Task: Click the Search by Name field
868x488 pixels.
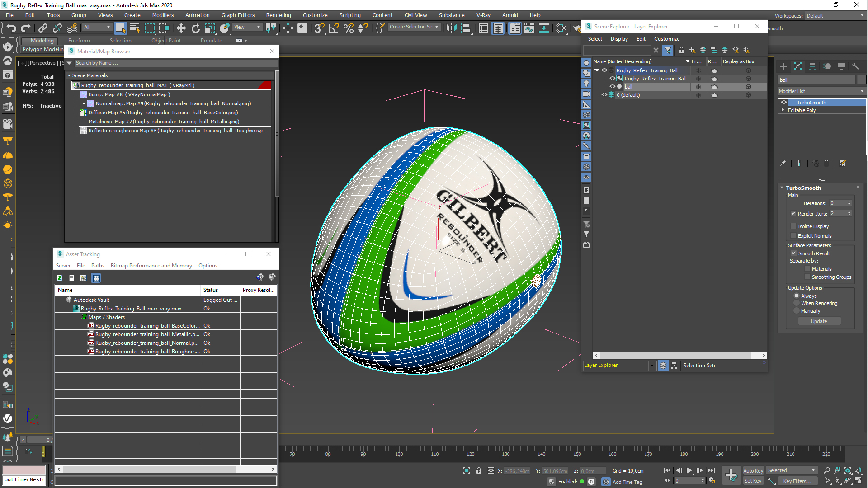Action: (175, 63)
